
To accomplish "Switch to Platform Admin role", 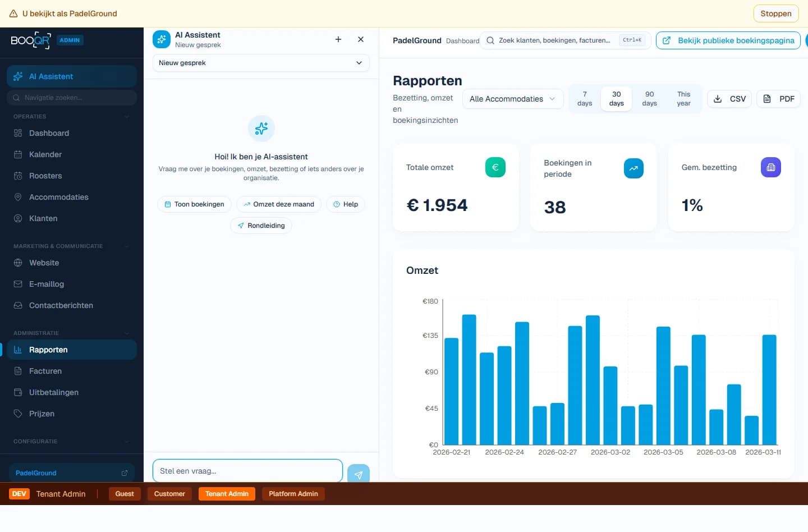I will click(x=293, y=494).
